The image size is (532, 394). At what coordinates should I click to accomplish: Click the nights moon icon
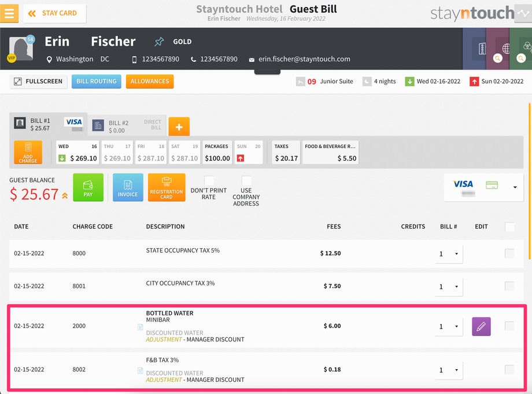pos(367,82)
